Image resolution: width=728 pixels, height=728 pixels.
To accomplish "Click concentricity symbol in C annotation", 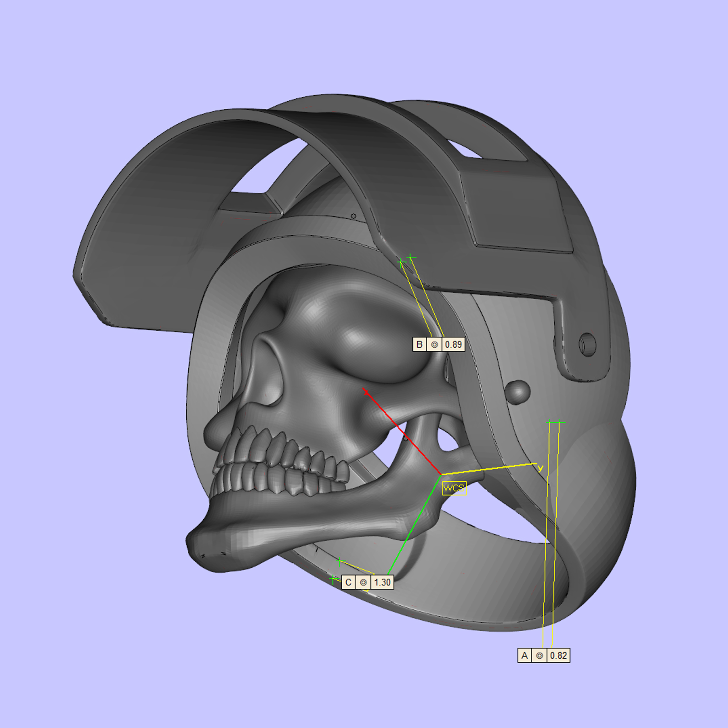I will coord(363,582).
